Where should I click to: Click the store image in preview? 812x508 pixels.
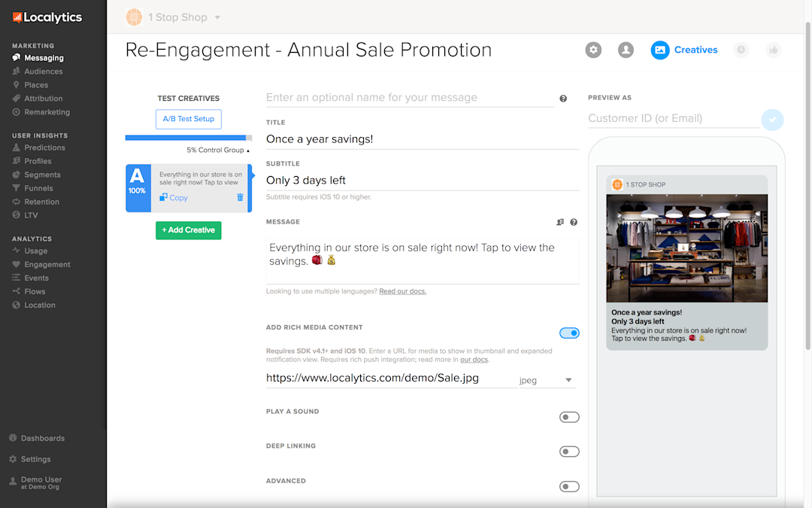point(686,248)
